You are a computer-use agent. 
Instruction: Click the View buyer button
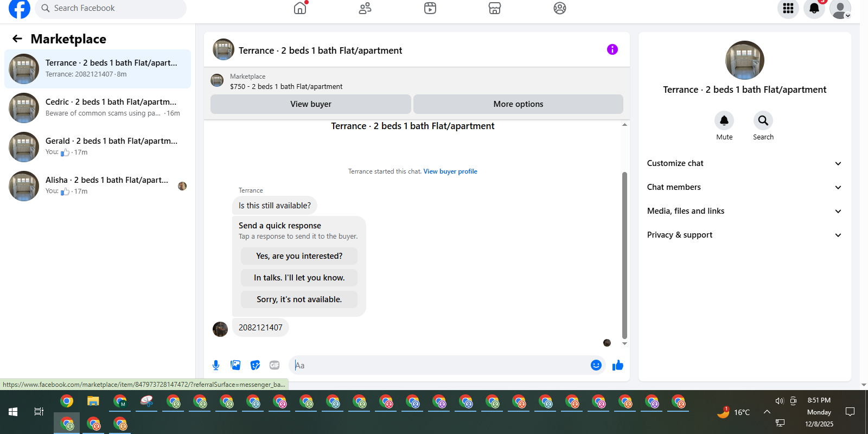[x=311, y=104]
